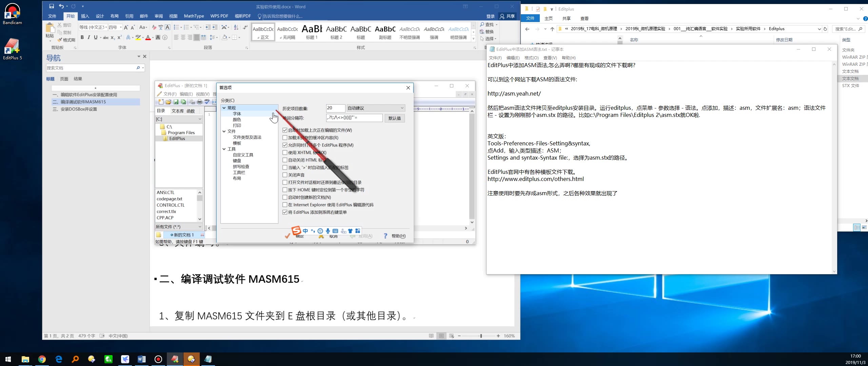Switch to 页面 tab in navigation pane
868x366 pixels.
(64, 79)
